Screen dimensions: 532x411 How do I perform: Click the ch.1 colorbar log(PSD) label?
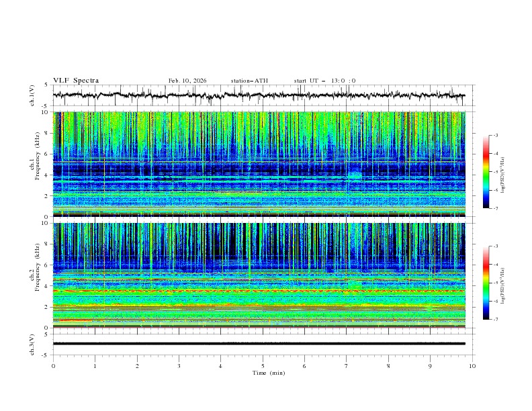pyautogui.click(x=504, y=175)
